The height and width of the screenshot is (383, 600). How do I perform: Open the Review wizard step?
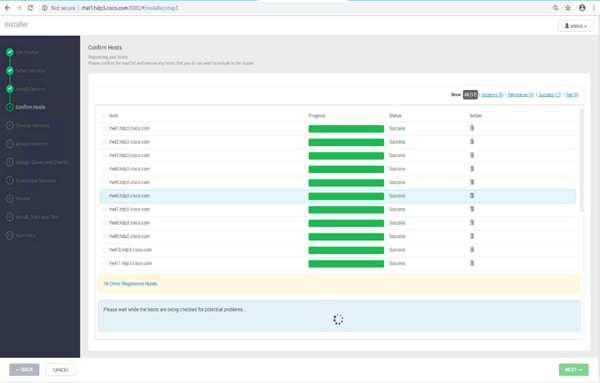pos(23,199)
